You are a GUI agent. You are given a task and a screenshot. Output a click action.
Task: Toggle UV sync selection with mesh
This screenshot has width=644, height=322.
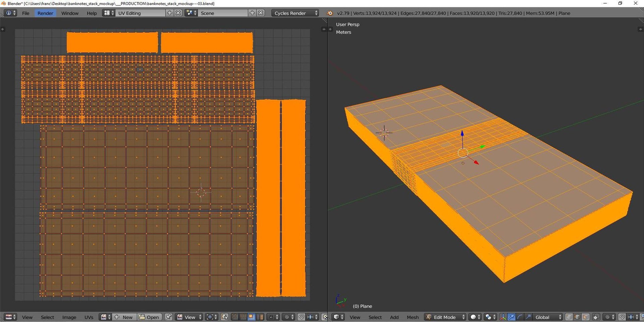click(224, 317)
